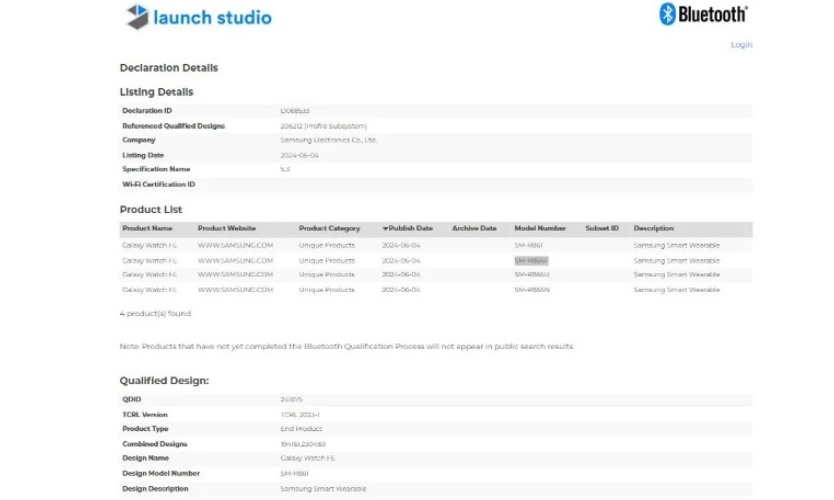Click WWW.SAMSUNG.COM in the SM-R861 row
The height and width of the screenshot is (500, 834).
[x=235, y=245]
